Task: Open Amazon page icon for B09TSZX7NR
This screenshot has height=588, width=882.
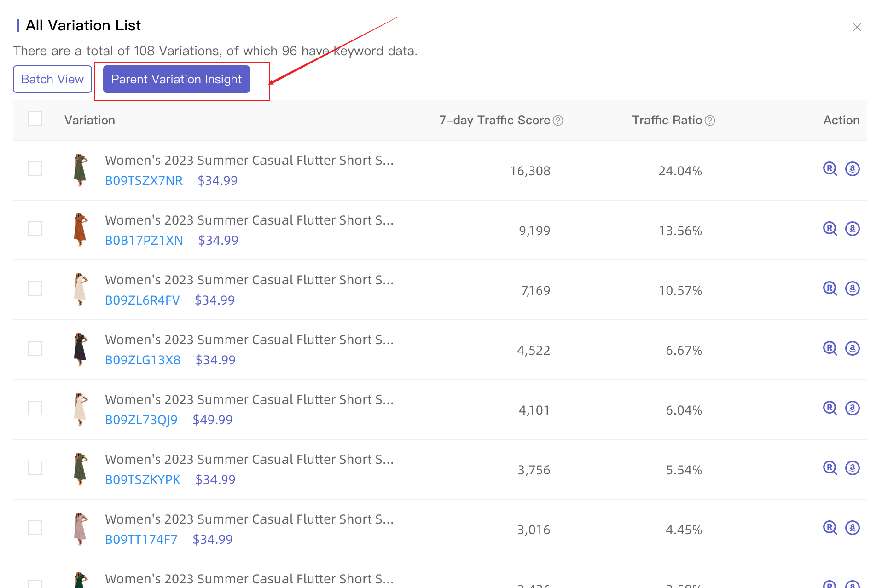Action: [853, 169]
